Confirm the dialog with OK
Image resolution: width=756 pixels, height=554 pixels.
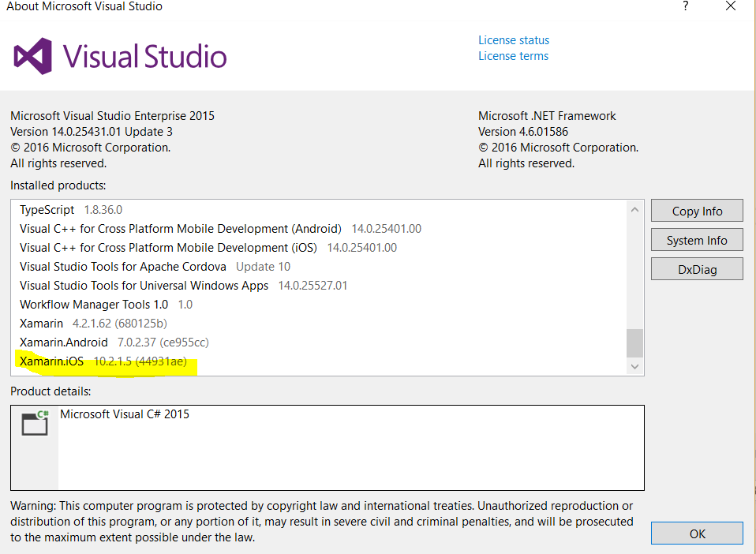point(697,533)
